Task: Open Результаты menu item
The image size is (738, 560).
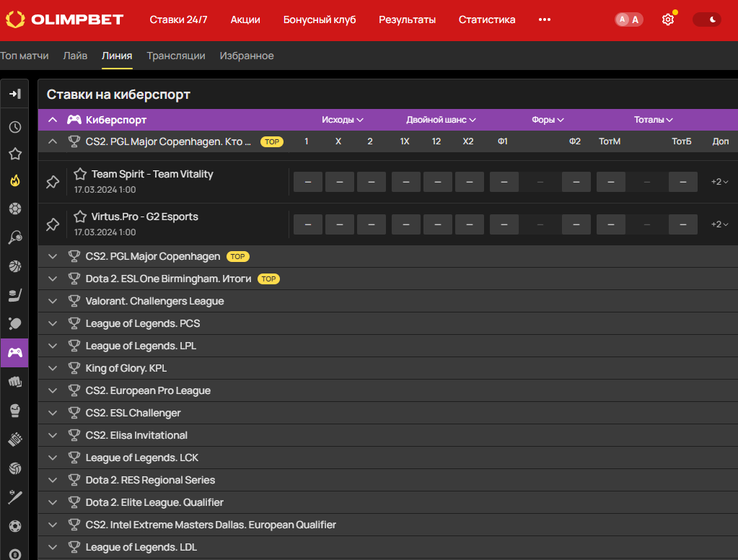Action: [x=407, y=19]
